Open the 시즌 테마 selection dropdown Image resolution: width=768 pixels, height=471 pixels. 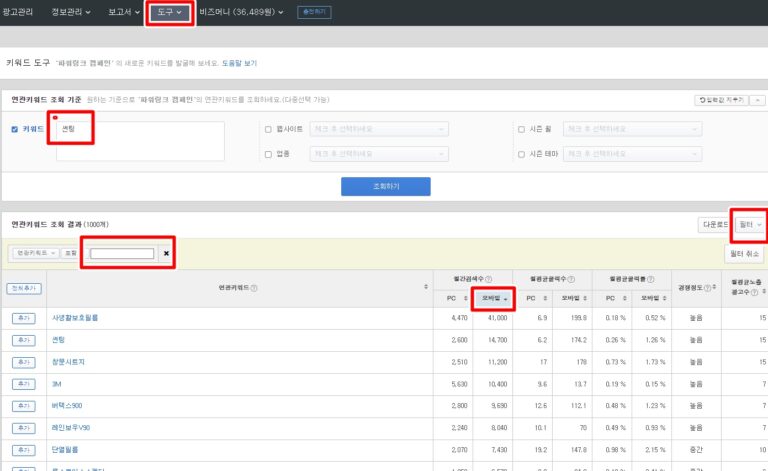click(x=633, y=154)
